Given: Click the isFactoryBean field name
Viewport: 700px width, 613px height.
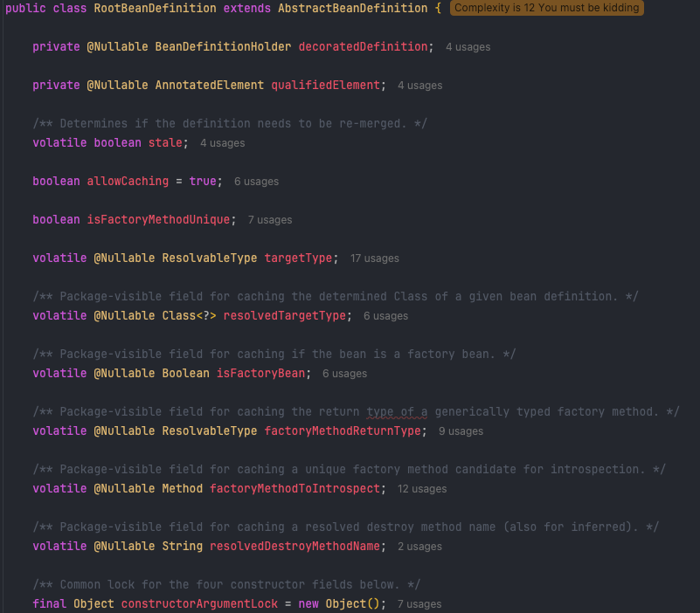Looking at the screenshot, I should pyautogui.click(x=260, y=373).
